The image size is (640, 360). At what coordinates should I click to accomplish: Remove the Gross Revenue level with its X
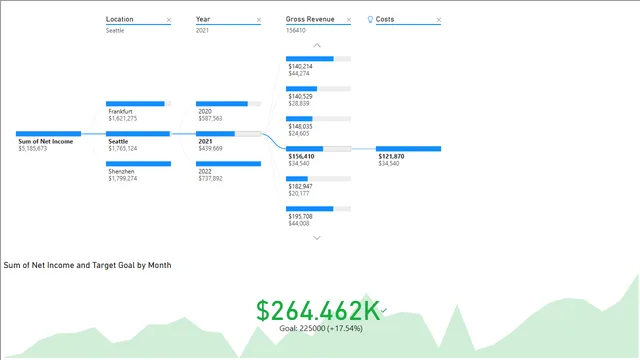pos(349,20)
